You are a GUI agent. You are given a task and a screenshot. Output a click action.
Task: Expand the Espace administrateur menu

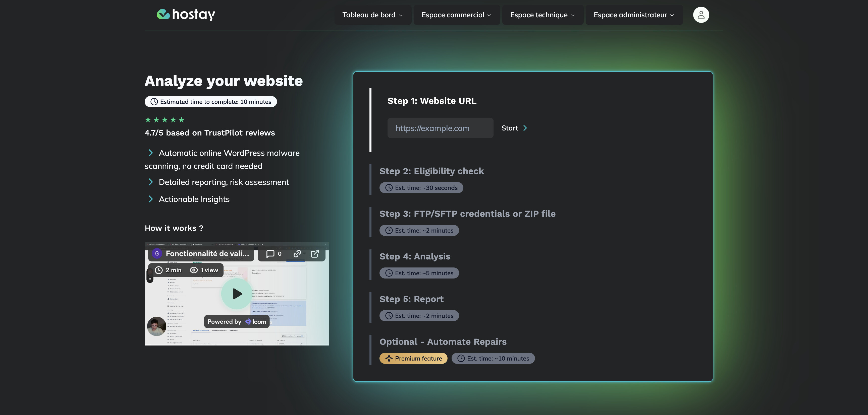[x=634, y=15]
